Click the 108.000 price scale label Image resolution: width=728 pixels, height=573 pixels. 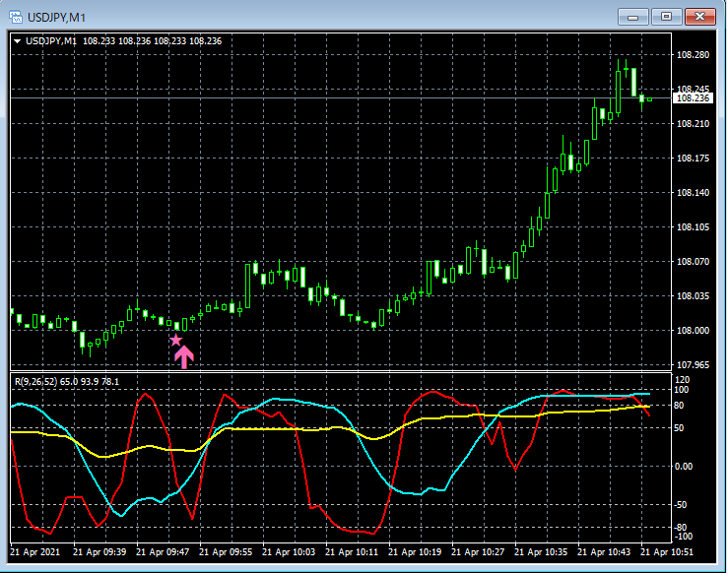(693, 331)
